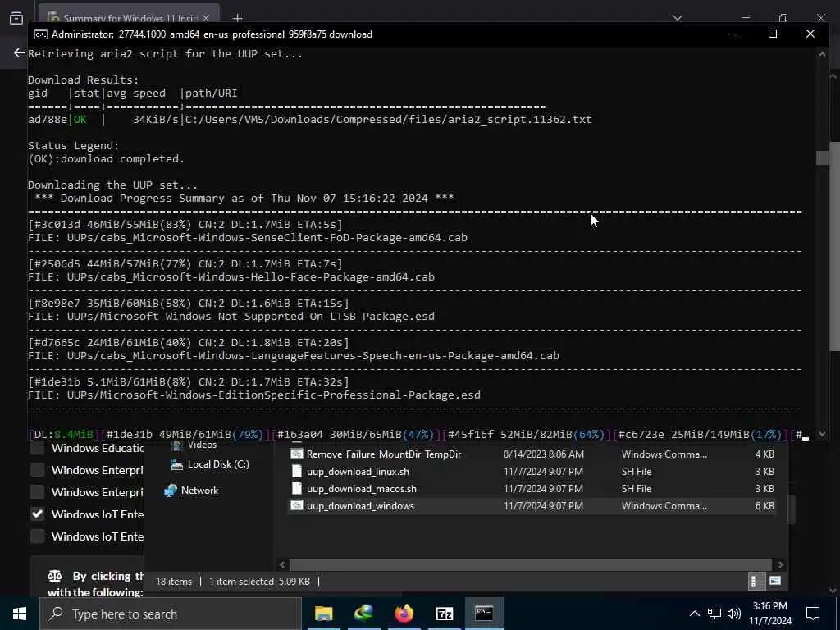Open 7-Zip from the taskbar

coord(444,614)
